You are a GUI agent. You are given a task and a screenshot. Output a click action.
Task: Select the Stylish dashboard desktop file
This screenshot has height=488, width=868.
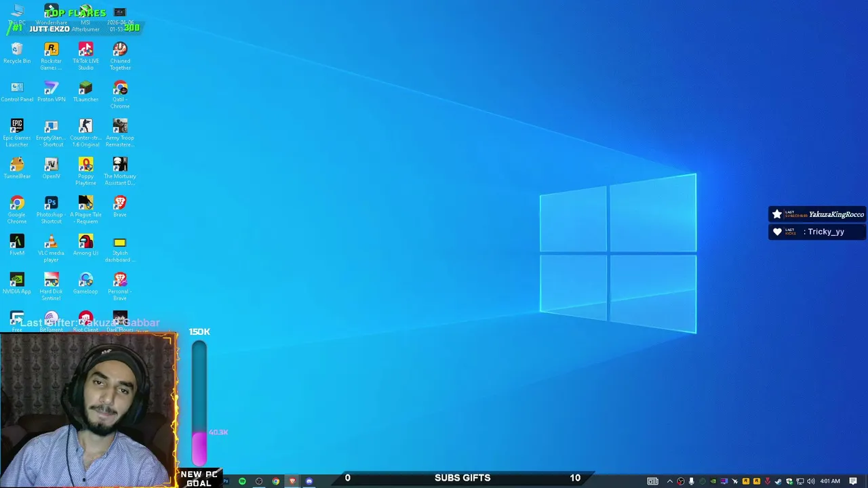coord(120,248)
